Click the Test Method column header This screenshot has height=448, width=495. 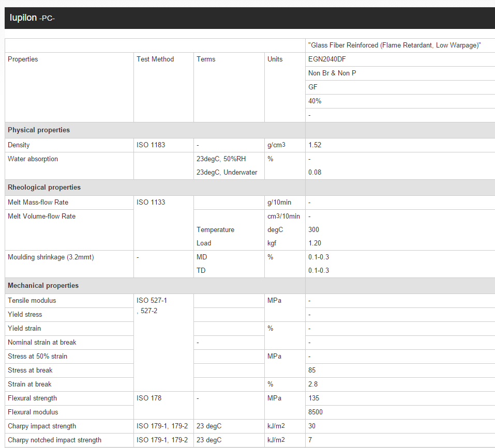(155, 59)
